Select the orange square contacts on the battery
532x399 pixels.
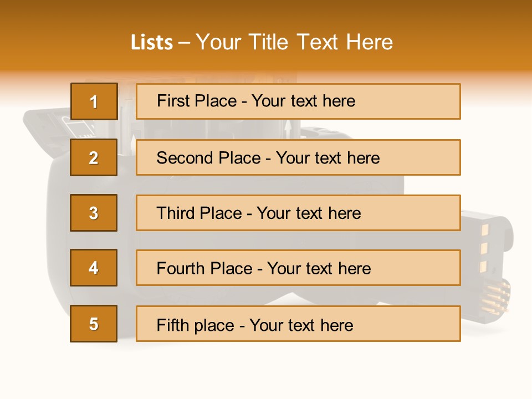pyautogui.click(x=483, y=248)
